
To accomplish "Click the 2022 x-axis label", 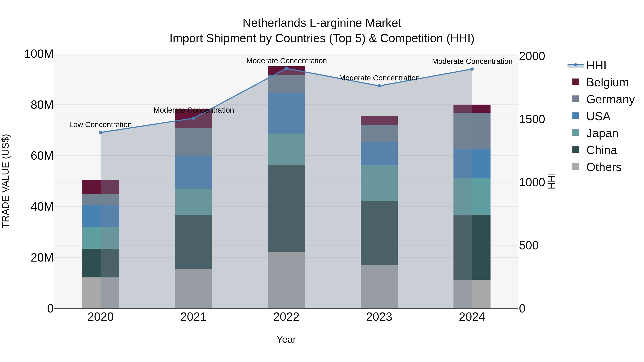I will (286, 317).
